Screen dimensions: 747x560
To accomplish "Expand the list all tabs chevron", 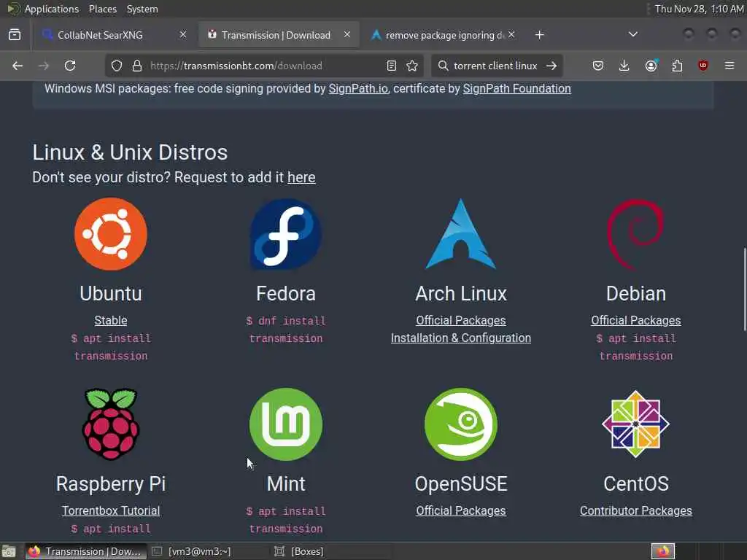I will tap(632, 34).
